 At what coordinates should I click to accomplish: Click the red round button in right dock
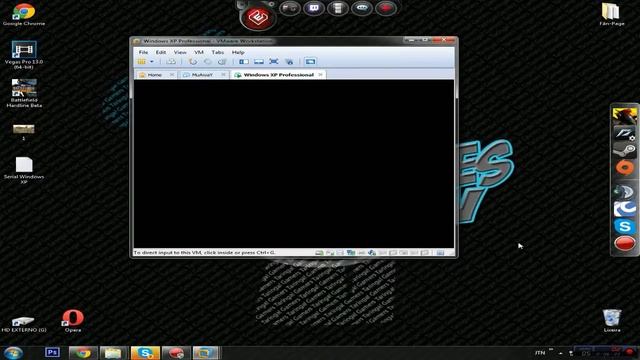624,244
